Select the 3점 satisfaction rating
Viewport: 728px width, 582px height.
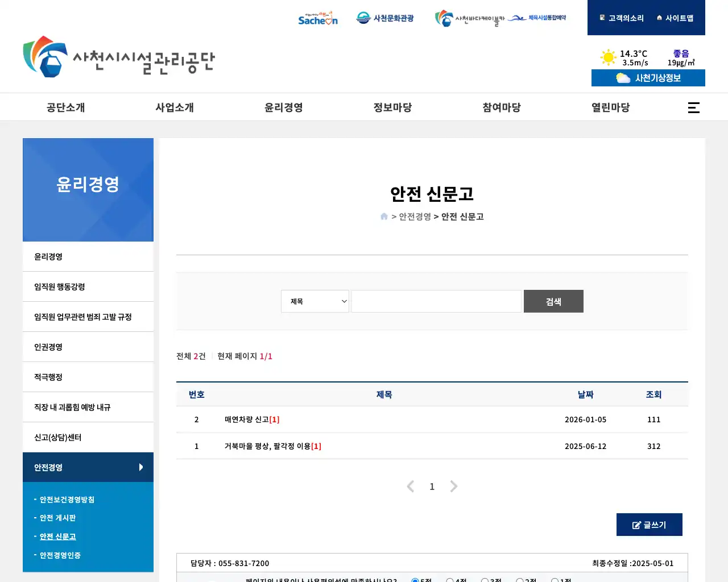coord(485,580)
